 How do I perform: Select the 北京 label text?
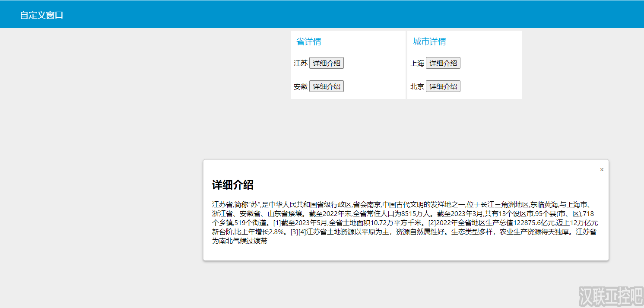[x=417, y=86]
